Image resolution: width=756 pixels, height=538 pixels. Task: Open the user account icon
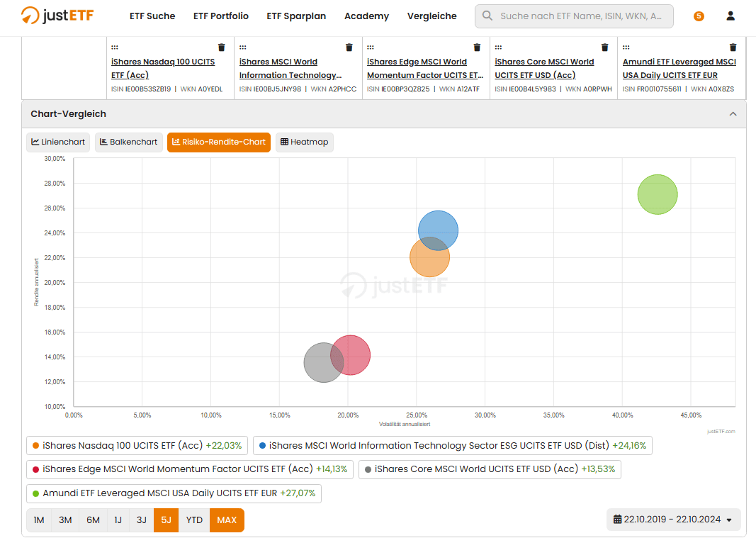(x=730, y=16)
